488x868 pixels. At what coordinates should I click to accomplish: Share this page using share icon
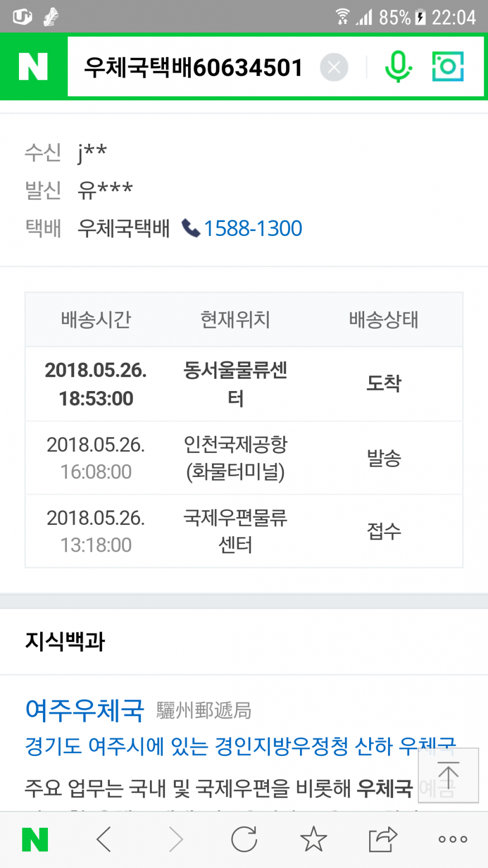(383, 839)
